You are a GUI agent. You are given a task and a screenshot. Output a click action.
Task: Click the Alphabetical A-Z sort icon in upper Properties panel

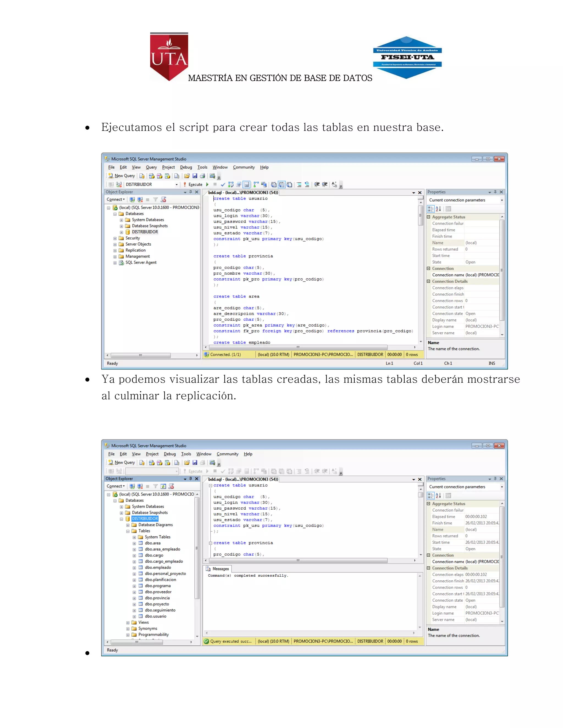pos(438,209)
